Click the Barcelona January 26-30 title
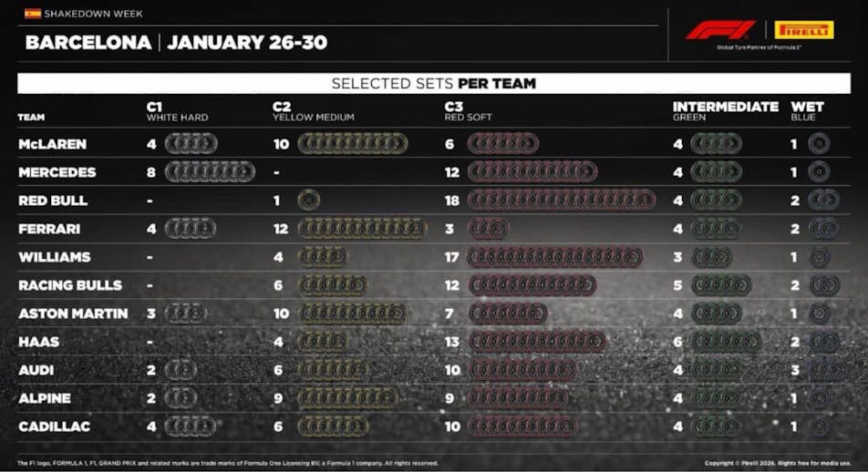The width and height of the screenshot is (868, 472). 176,43
